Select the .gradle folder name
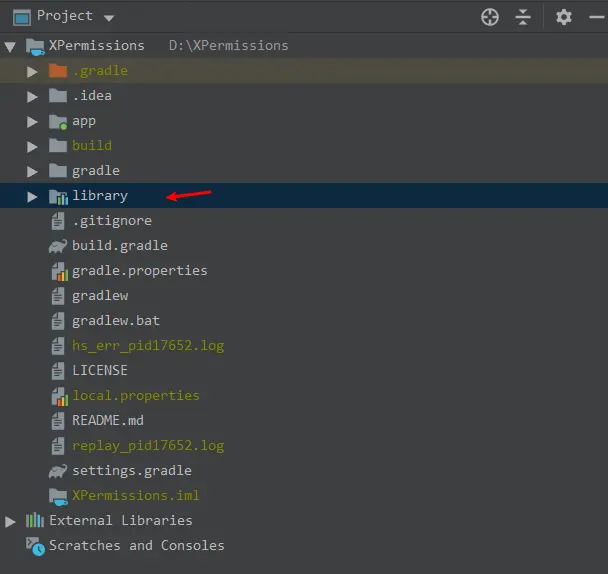 100,71
